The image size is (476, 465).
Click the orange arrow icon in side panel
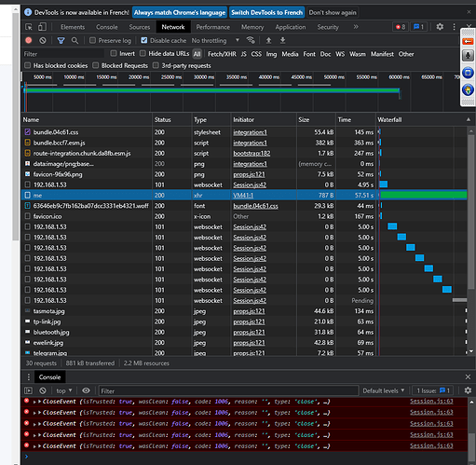click(468, 41)
